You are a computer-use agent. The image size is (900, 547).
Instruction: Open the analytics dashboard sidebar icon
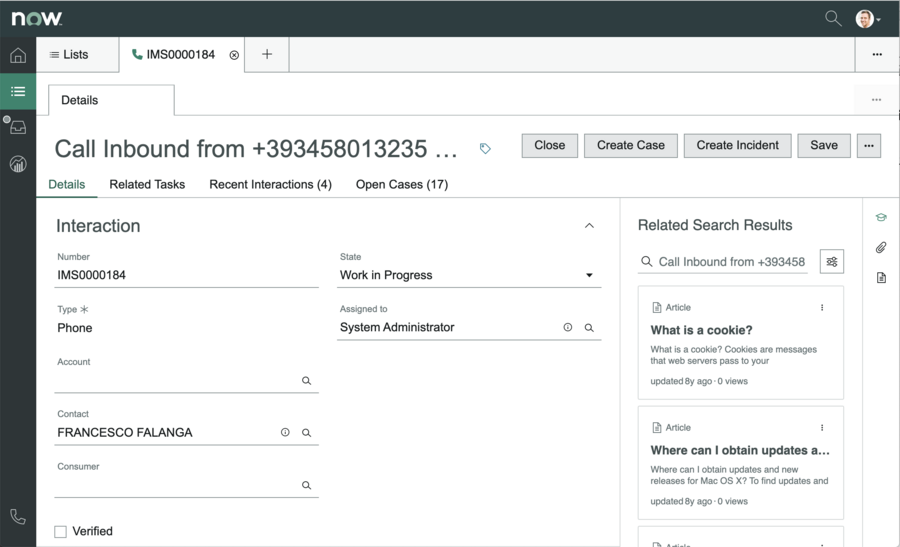(18, 164)
